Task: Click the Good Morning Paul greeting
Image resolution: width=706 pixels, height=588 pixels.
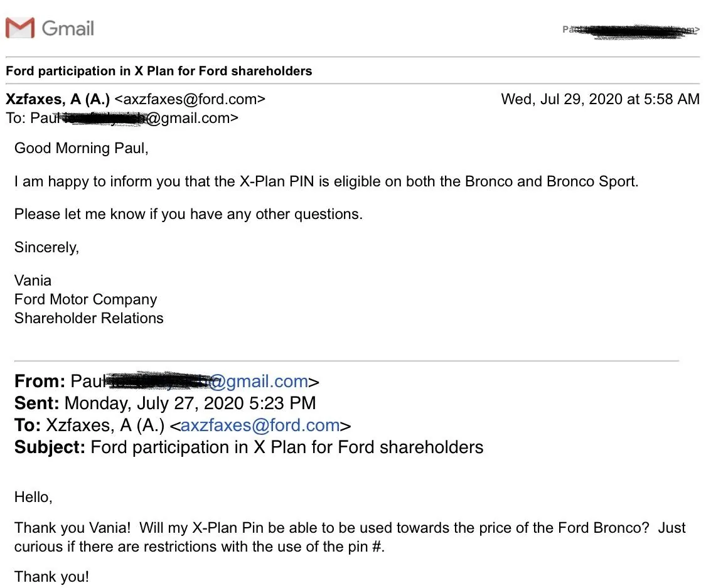Action: tap(82, 148)
